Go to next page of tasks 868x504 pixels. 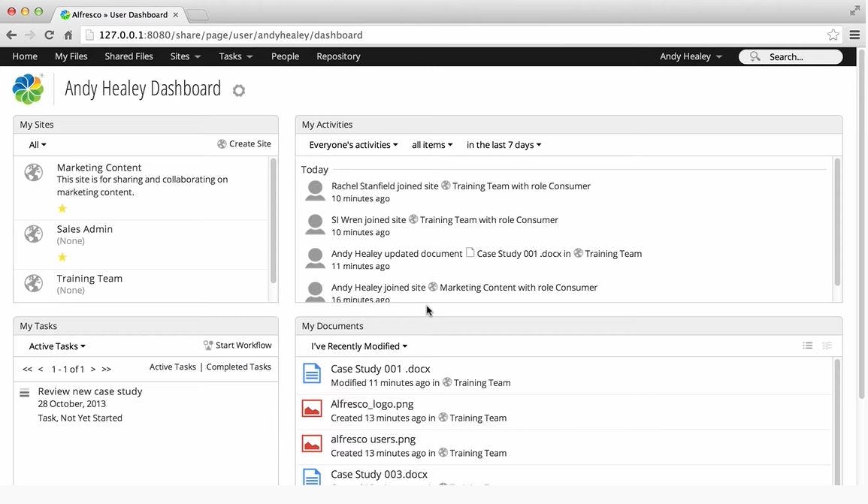click(93, 369)
